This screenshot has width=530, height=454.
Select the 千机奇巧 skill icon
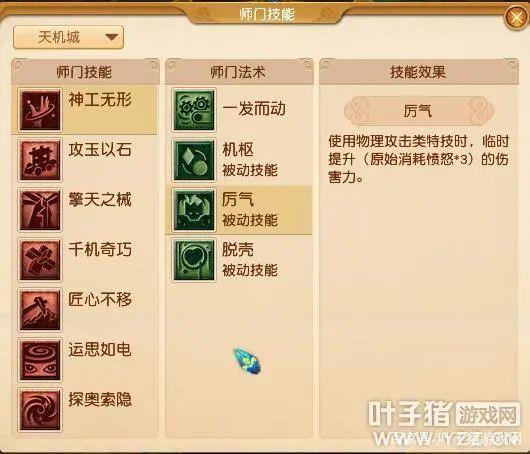click(x=40, y=260)
